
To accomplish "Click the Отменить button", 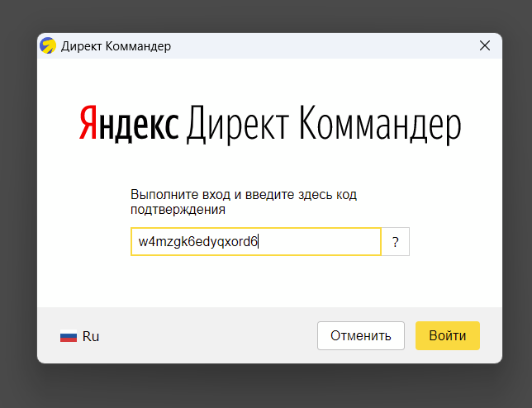I will click(x=361, y=335).
